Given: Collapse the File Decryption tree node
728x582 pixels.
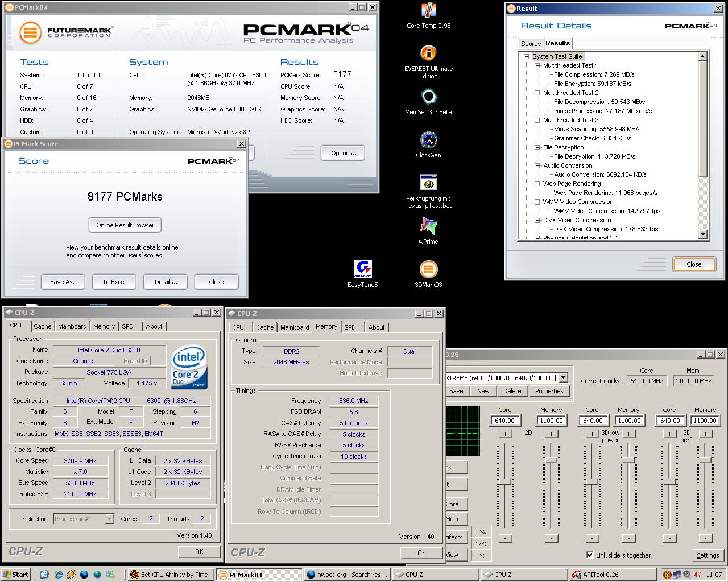Looking at the screenshot, I should pyautogui.click(x=537, y=147).
